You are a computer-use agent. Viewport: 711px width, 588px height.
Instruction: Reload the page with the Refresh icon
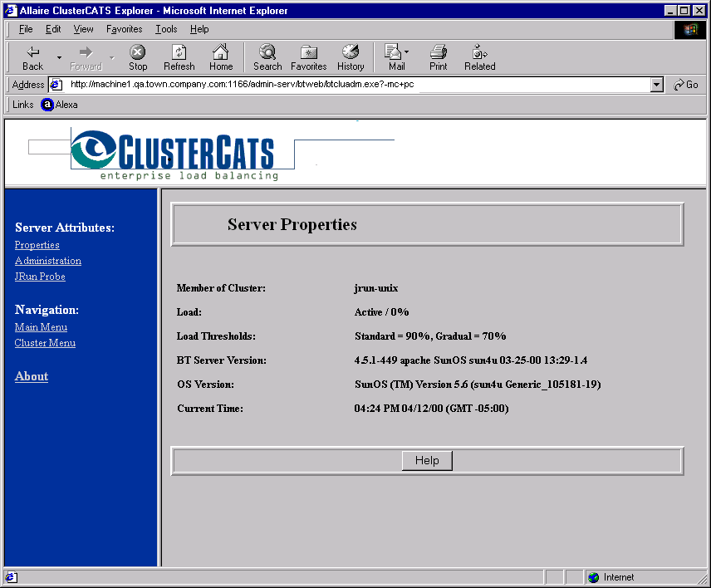tap(179, 52)
